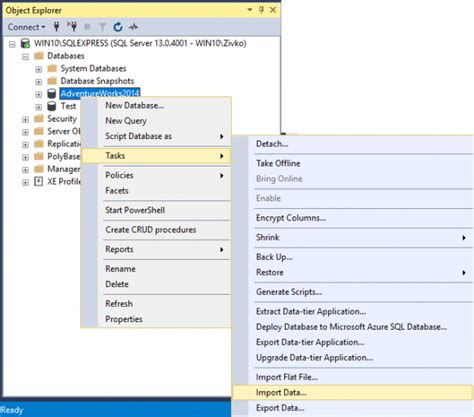
Task: Click the Connect Object Explorer plug icon
Action: (x=56, y=27)
